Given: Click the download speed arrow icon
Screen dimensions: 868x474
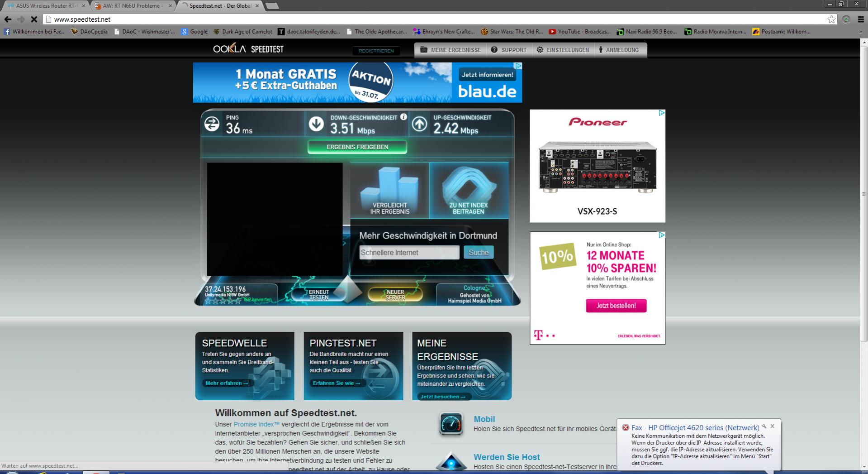Looking at the screenshot, I should click(x=316, y=124).
